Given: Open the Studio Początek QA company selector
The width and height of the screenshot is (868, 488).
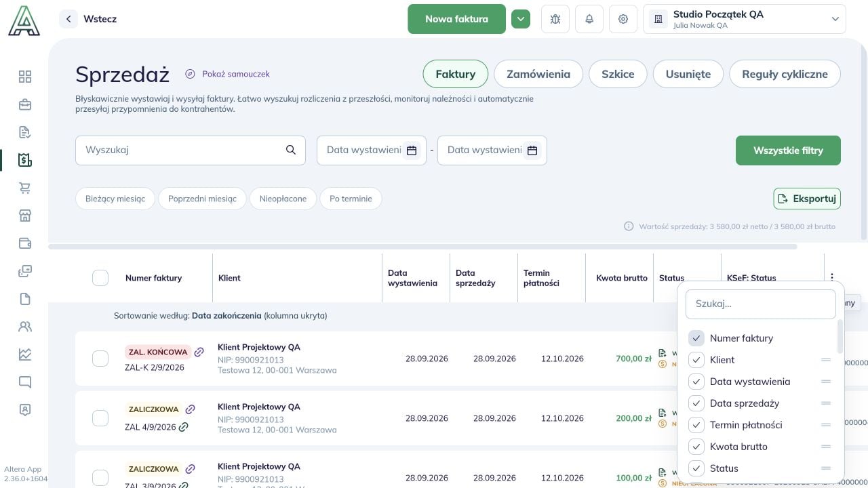Looking at the screenshot, I should (x=745, y=19).
